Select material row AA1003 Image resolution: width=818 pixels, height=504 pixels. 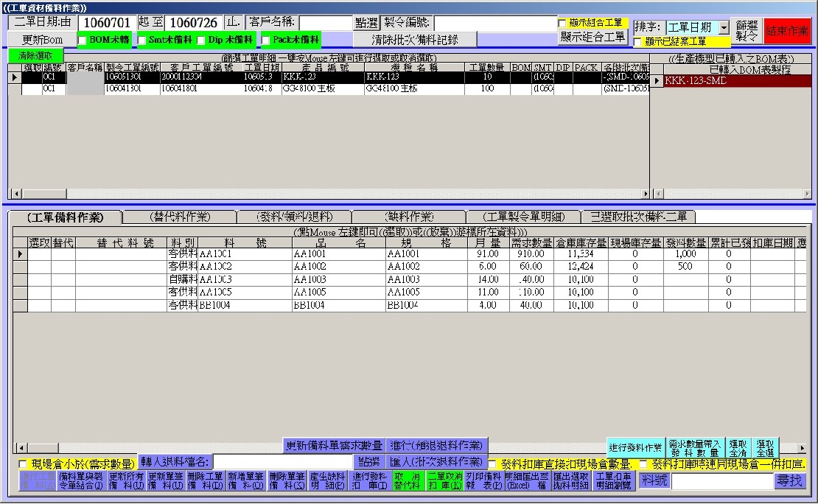click(x=411, y=280)
